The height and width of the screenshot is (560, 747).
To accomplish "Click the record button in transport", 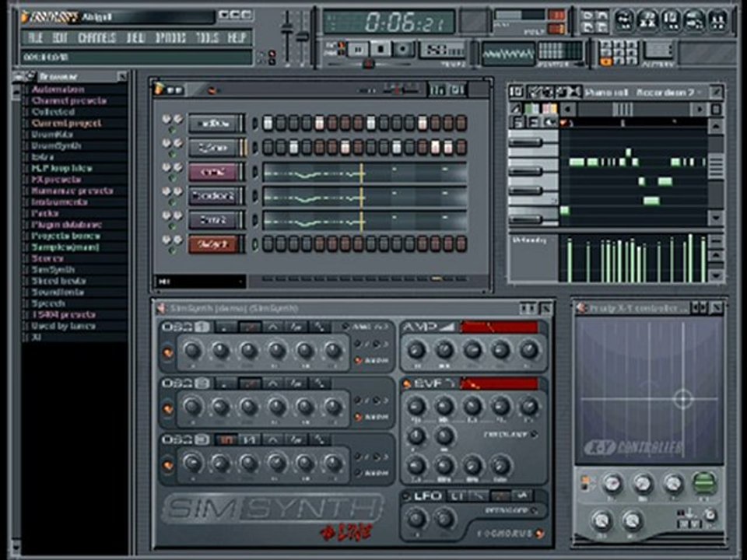I will [x=403, y=49].
